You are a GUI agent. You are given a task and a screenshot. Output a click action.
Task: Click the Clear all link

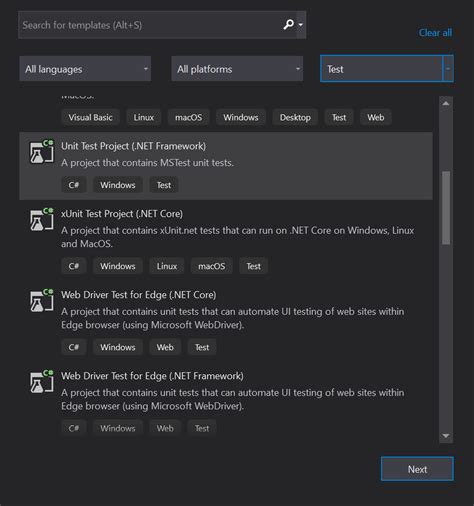point(435,33)
